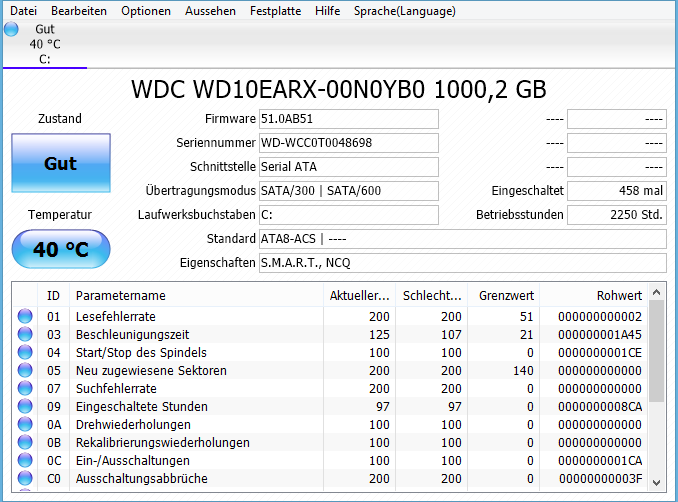The image size is (678, 502).
Task: Click Grenzwert value 51 for Lesefehlerrate
Action: point(526,317)
